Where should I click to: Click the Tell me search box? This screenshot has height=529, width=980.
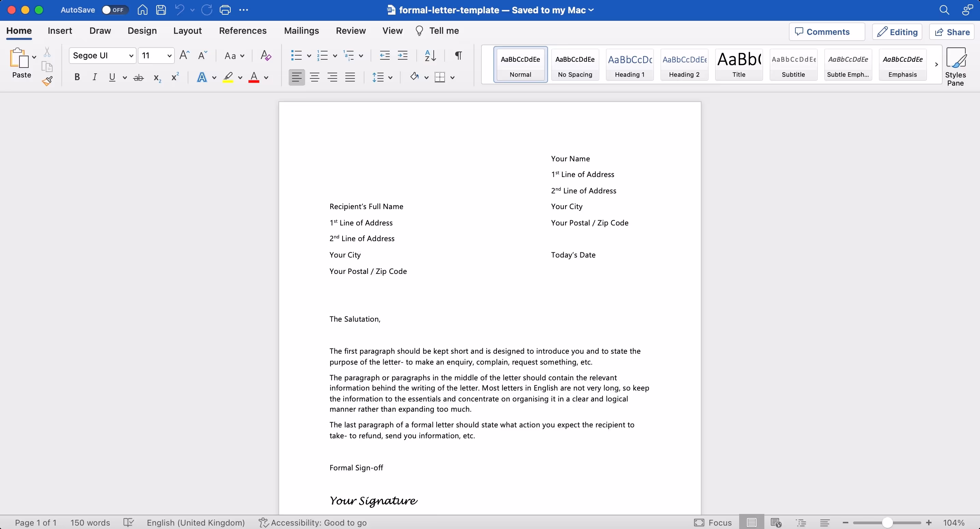437,31
